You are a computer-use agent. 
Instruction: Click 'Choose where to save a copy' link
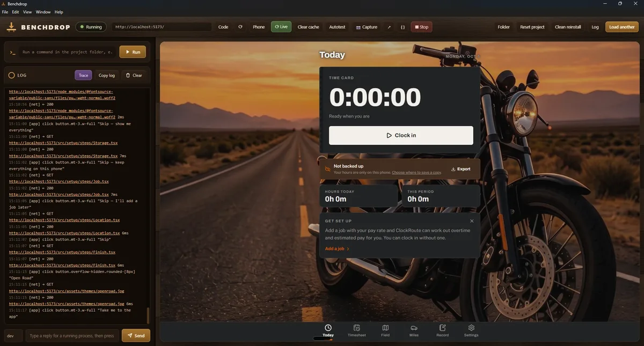click(416, 173)
